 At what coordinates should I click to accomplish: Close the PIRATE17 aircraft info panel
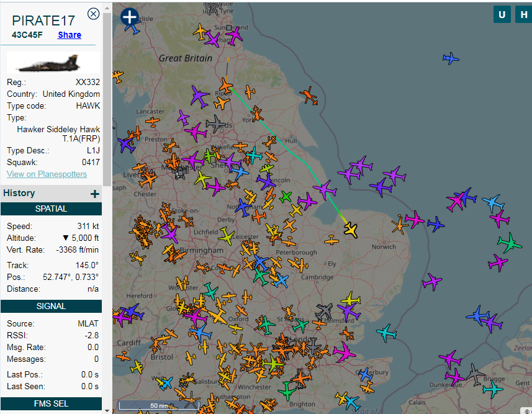(x=93, y=14)
